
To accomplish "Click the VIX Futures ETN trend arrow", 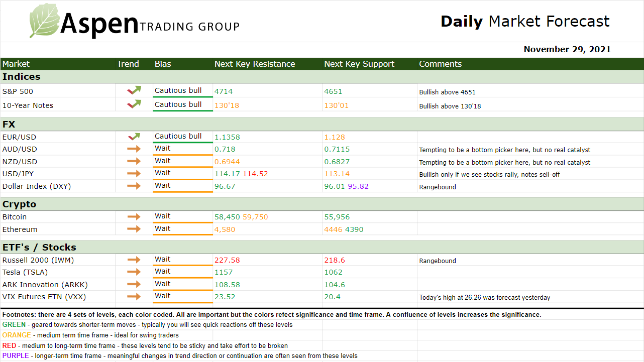I will coord(134,297).
